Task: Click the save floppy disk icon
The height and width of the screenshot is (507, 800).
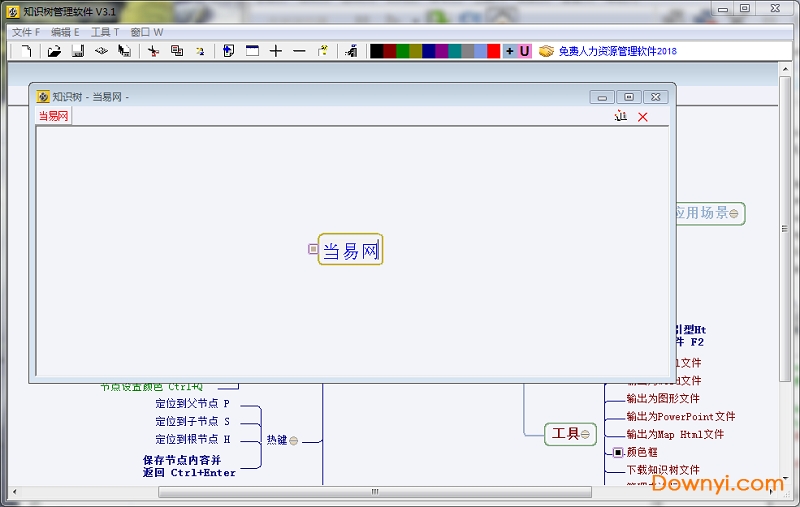Action: pos(78,50)
